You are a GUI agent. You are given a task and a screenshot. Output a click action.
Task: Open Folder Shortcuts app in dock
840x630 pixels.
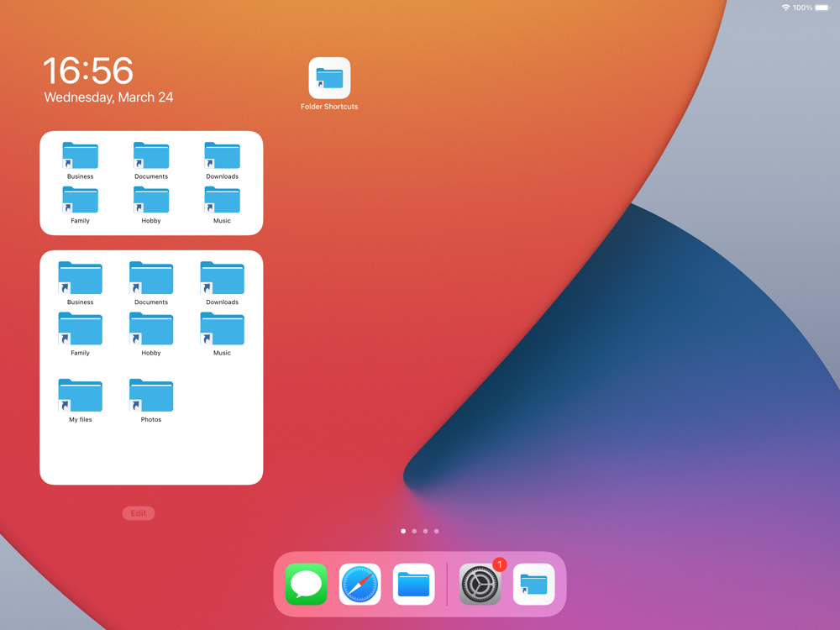point(533,584)
